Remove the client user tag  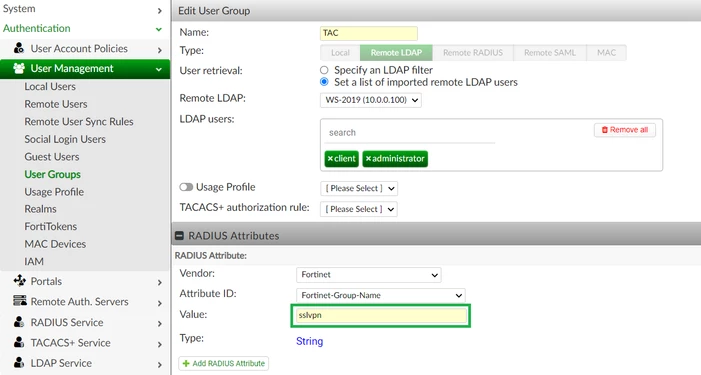click(330, 159)
